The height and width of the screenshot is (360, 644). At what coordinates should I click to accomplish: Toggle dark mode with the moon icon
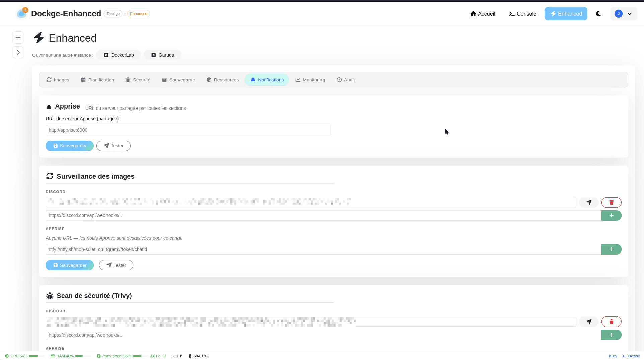coord(598,14)
